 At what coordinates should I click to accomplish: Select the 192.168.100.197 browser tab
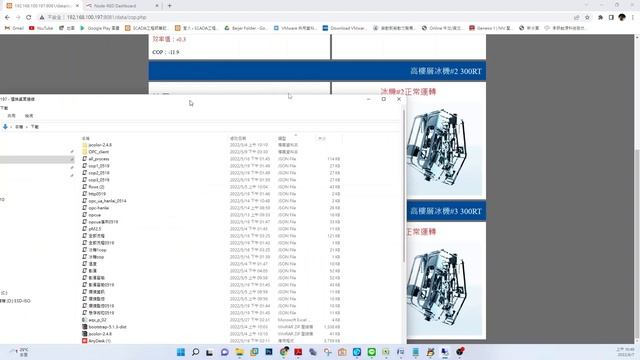pos(42,6)
